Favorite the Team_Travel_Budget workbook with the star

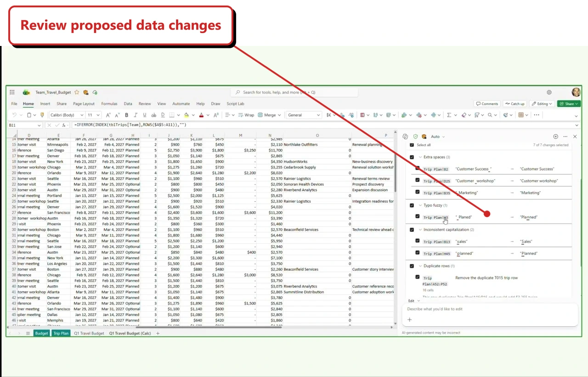point(77,92)
